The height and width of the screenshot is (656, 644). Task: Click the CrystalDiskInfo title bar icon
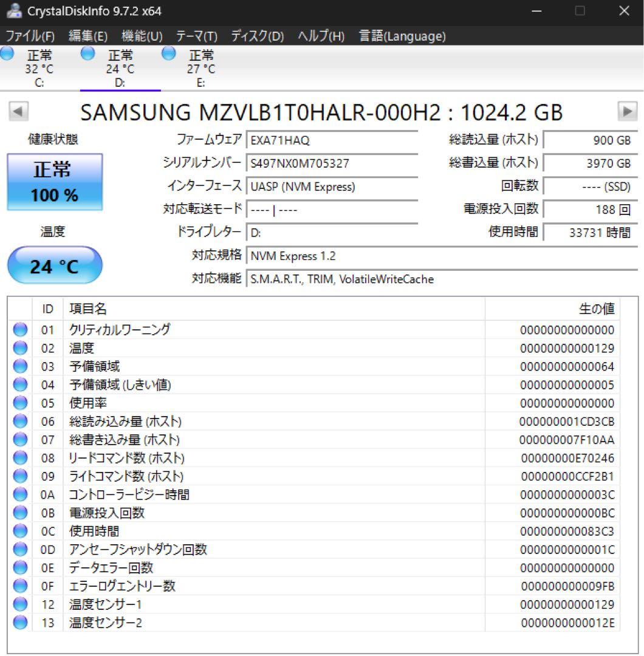click(x=13, y=11)
